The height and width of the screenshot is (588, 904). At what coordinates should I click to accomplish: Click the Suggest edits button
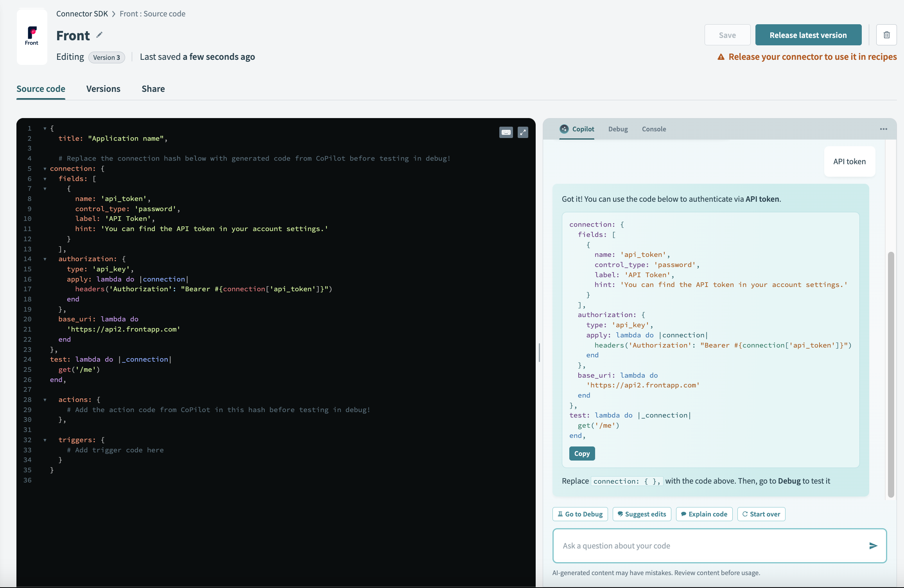point(642,514)
